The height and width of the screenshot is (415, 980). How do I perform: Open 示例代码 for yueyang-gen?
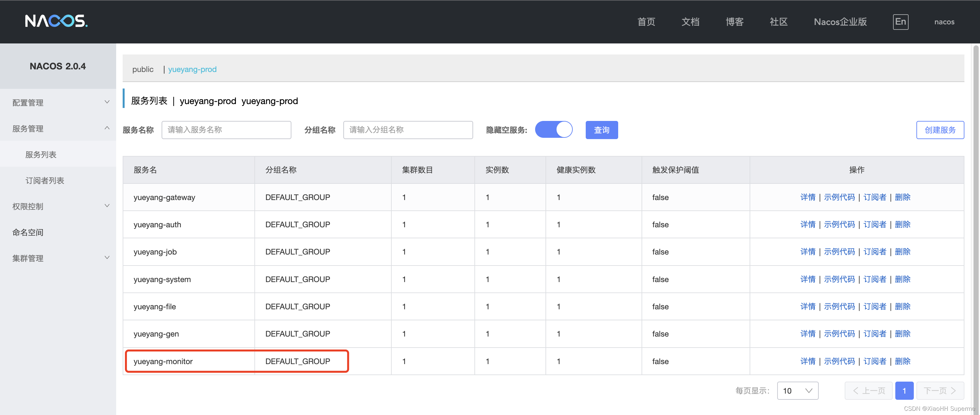pyautogui.click(x=839, y=333)
